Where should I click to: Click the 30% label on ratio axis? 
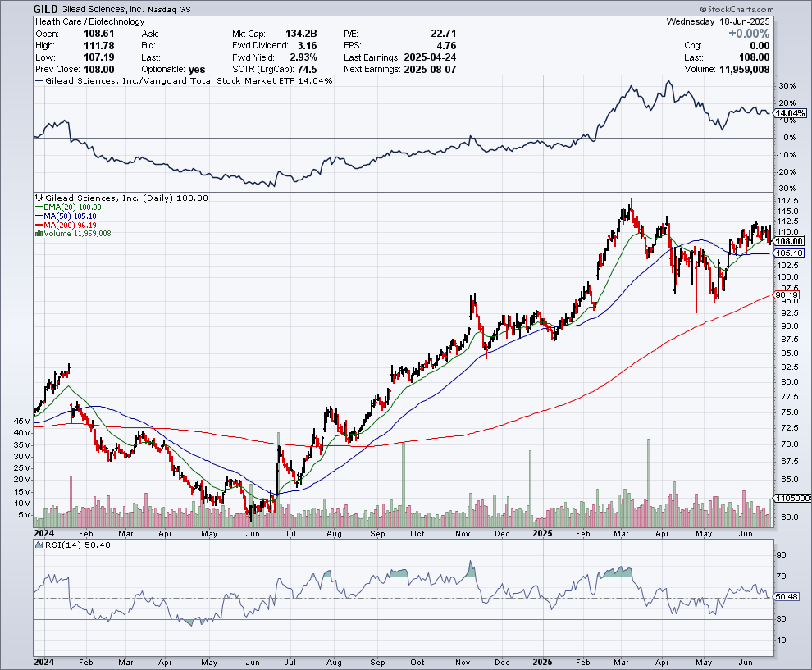tap(787, 86)
